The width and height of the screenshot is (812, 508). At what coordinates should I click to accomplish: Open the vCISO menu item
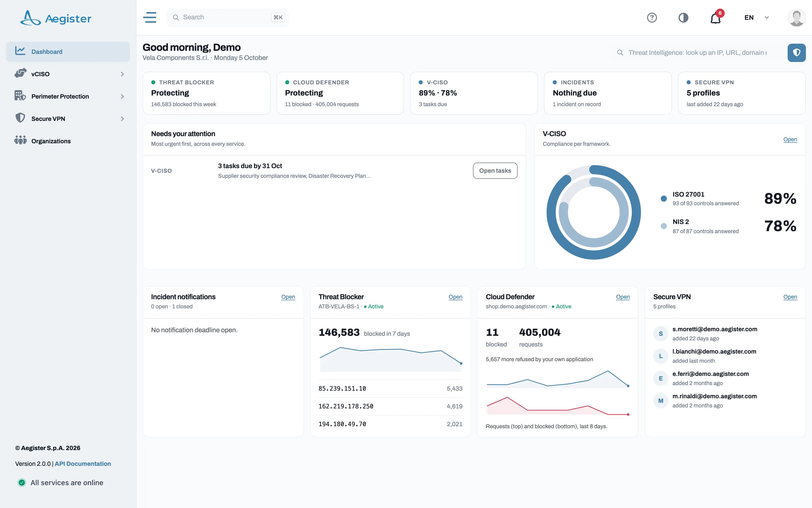68,74
